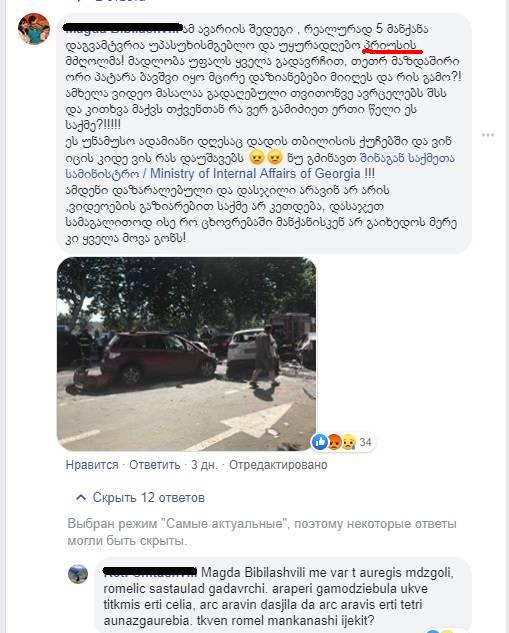Image resolution: width=509 pixels, height=633 pixels.
Task: Click the crying reaction emoji icon
Action: click(348, 442)
